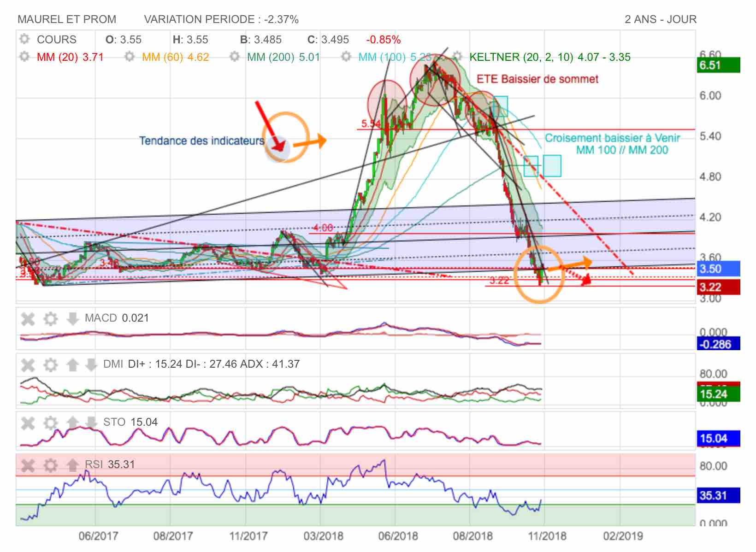Click the ETE Baissier de sommet annotation
The width and height of the screenshot is (756, 552).
coord(537,79)
